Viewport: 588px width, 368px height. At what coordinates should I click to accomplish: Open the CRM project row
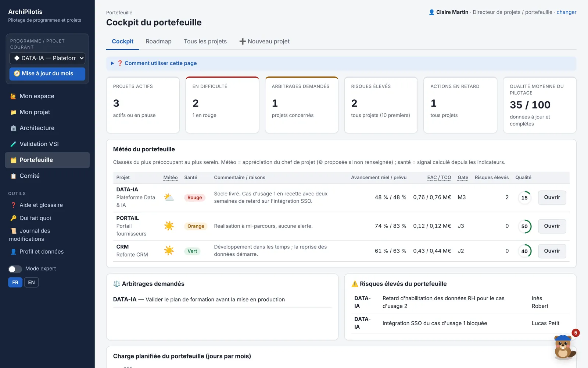pyautogui.click(x=552, y=251)
